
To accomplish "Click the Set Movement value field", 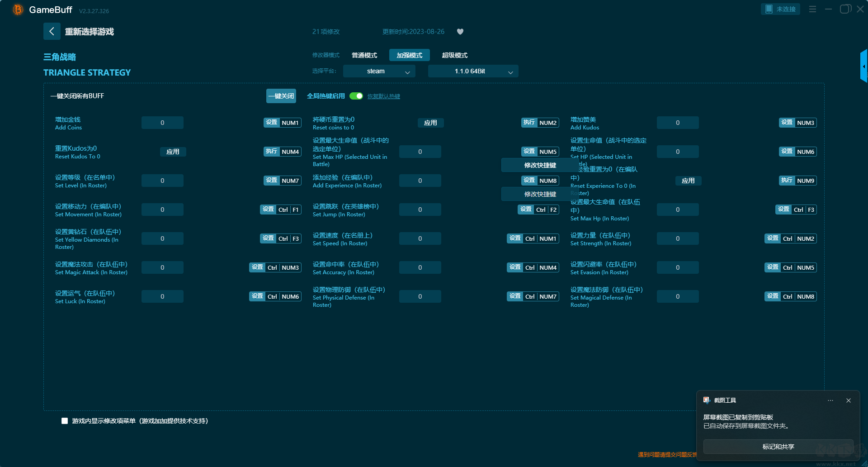I will coord(162,210).
